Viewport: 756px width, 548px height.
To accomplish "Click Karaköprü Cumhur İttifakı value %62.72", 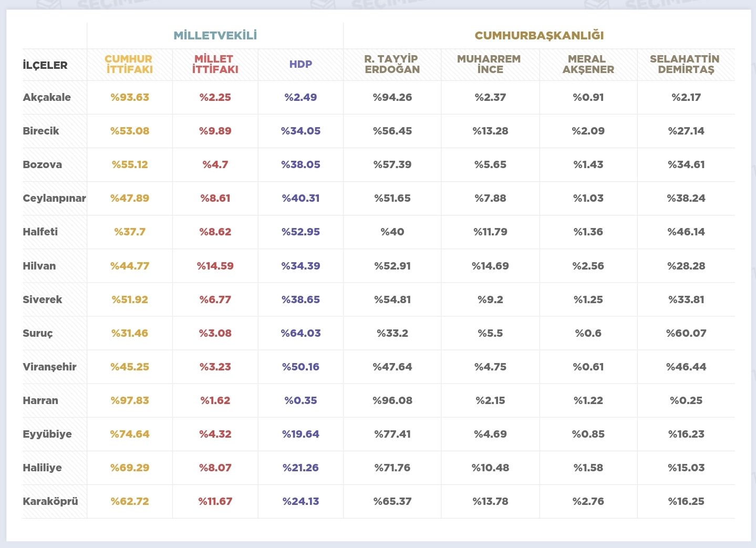I will click(x=130, y=501).
